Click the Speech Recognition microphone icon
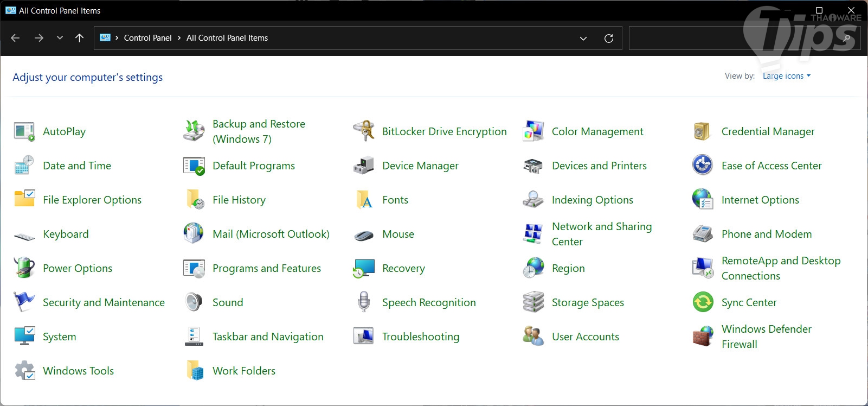Image resolution: width=868 pixels, height=406 pixels. coord(363,302)
